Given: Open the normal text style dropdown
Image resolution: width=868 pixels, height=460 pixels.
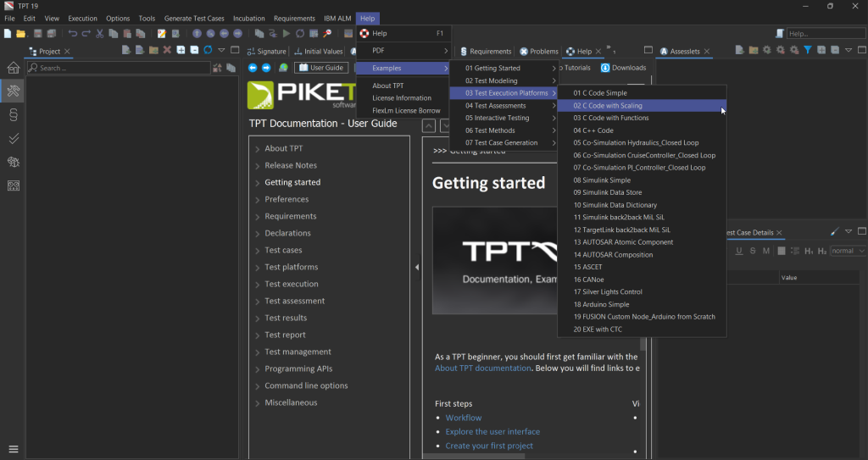Looking at the screenshot, I should pyautogui.click(x=848, y=251).
